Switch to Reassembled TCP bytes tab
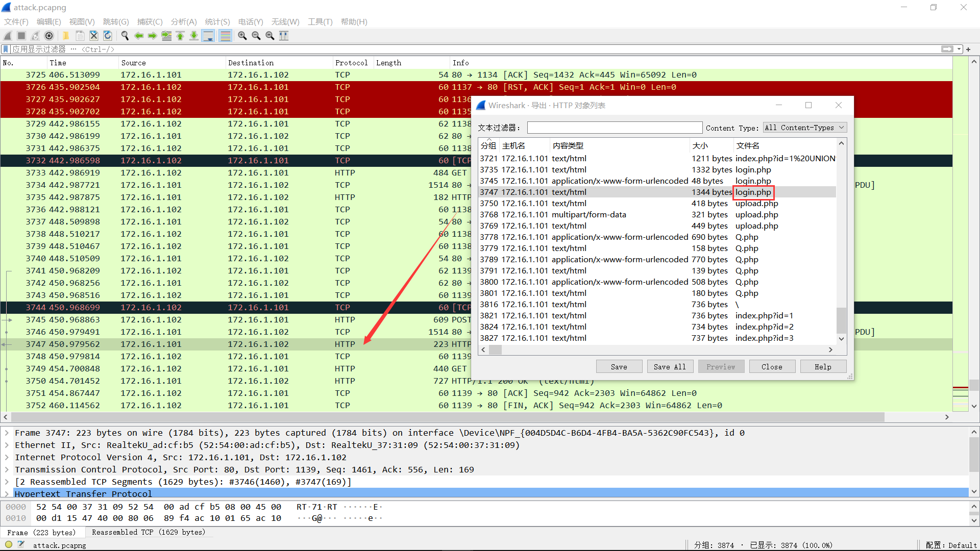The width and height of the screenshot is (980, 551). 149,532
